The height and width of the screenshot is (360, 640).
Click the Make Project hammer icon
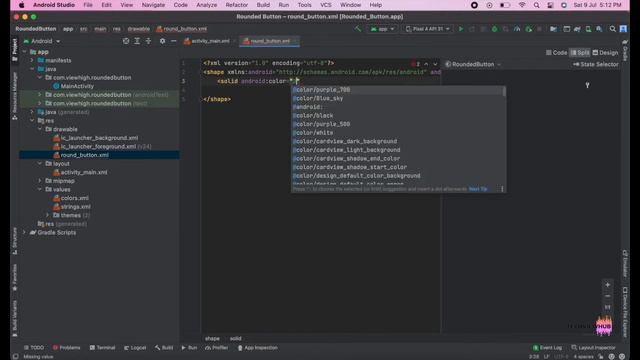(358, 29)
